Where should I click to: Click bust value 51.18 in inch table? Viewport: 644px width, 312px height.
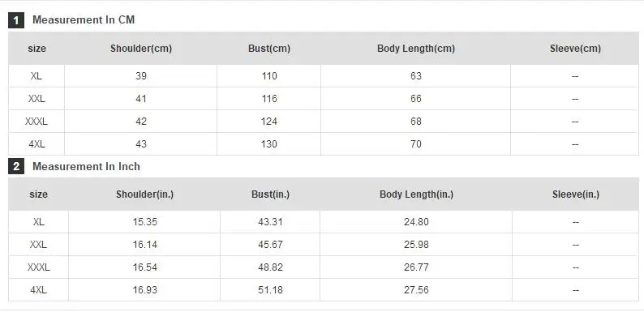tap(270, 290)
